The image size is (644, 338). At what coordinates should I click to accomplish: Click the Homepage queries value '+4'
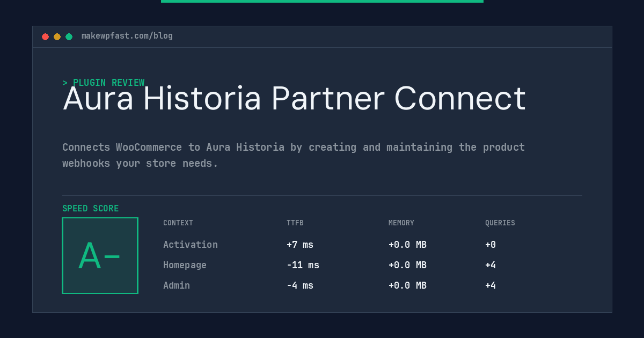click(x=491, y=265)
